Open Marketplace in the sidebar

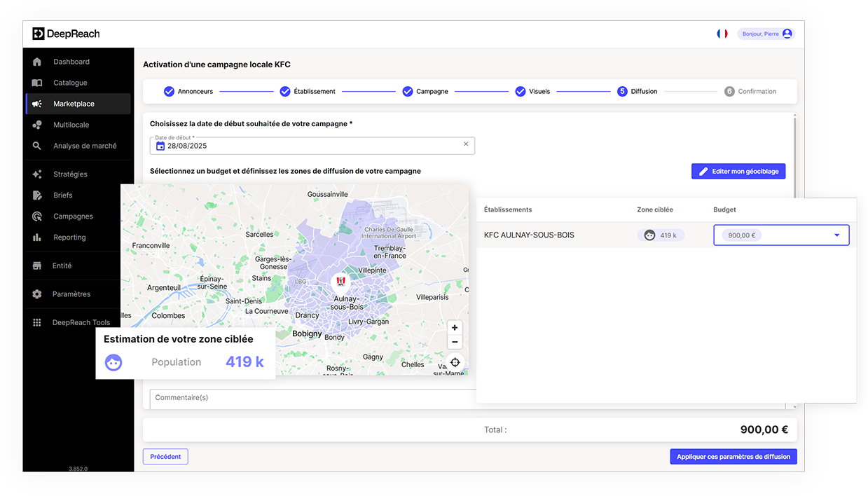tap(78, 104)
